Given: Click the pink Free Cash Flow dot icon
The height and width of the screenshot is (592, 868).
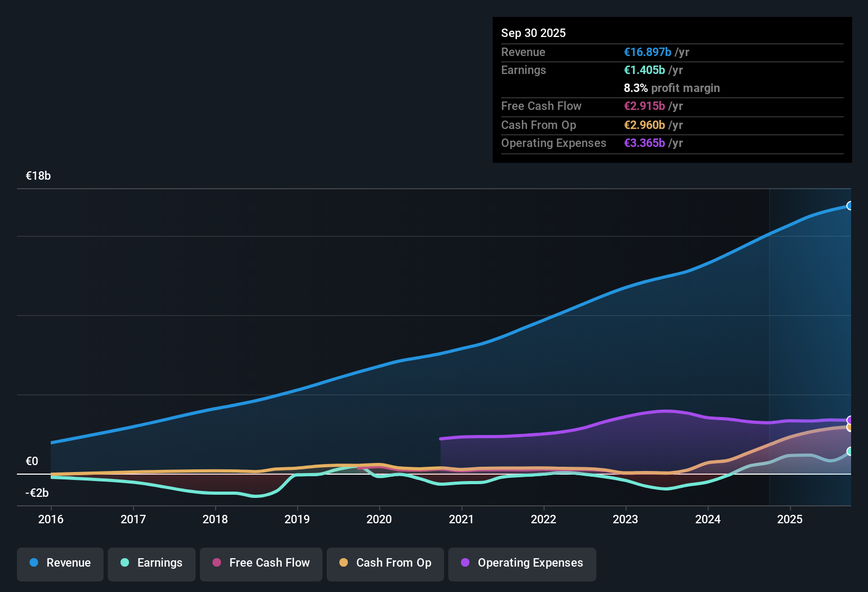Looking at the screenshot, I should (216, 563).
